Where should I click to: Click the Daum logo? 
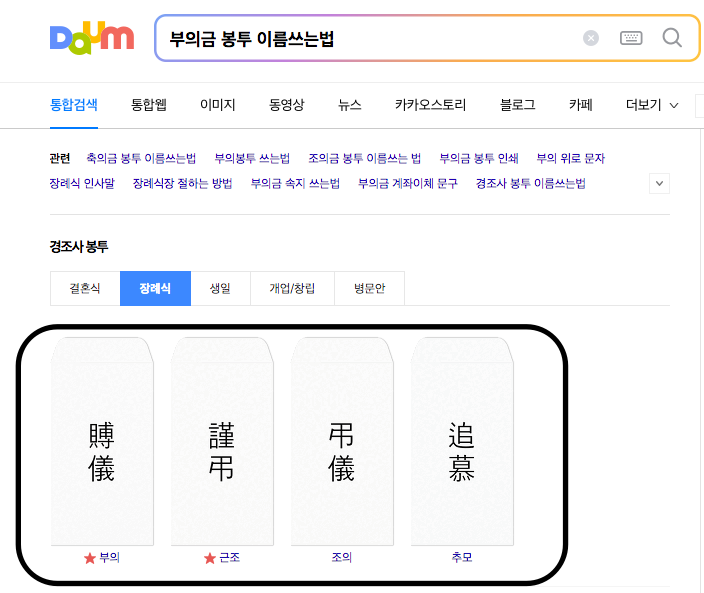92,38
